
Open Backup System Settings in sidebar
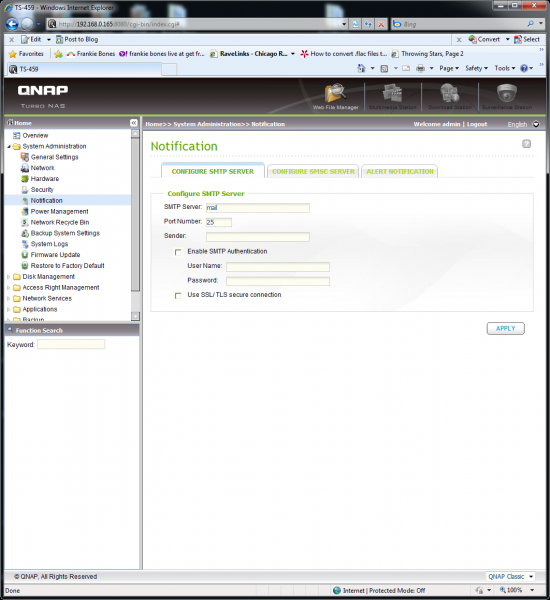coord(65,233)
